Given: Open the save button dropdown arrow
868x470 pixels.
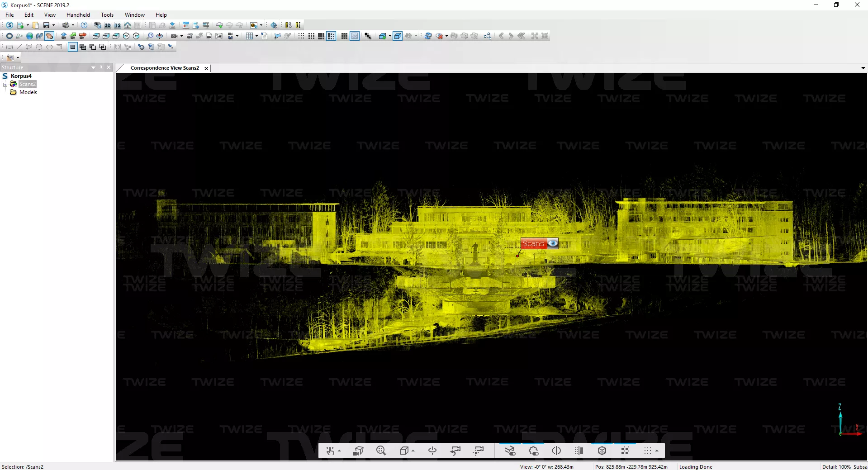Looking at the screenshot, I should pos(53,25).
